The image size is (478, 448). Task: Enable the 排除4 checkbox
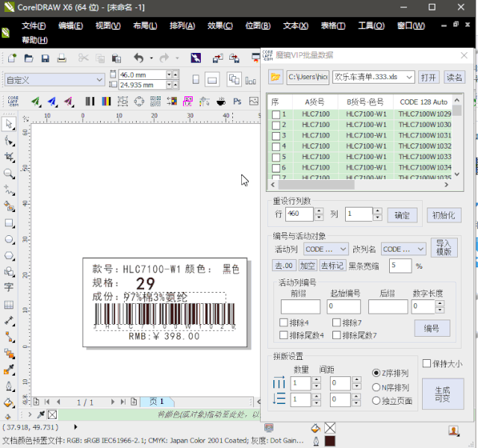pyautogui.click(x=284, y=323)
